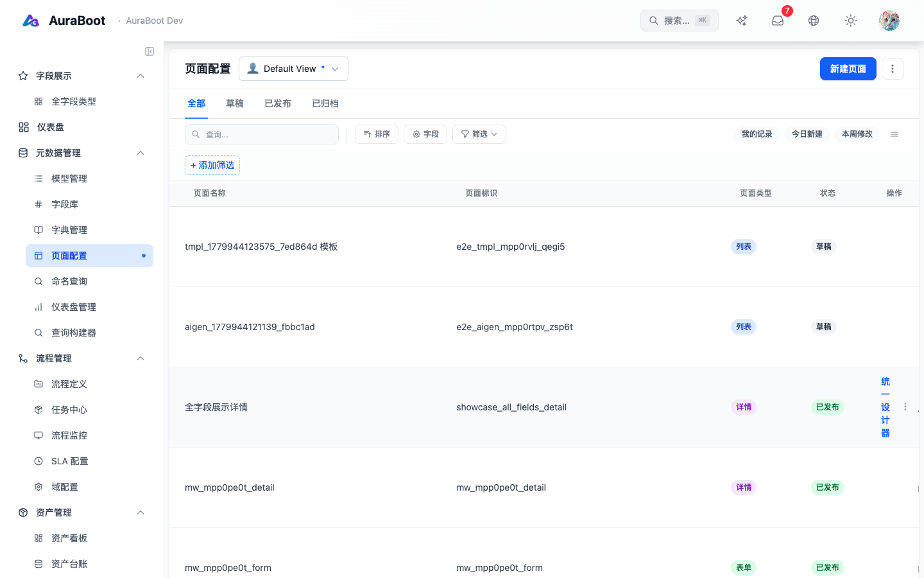Click the tmpl_1779944123575_7ed864d 模板 row name
This screenshot has height=578, width=924.
[261, 247]
